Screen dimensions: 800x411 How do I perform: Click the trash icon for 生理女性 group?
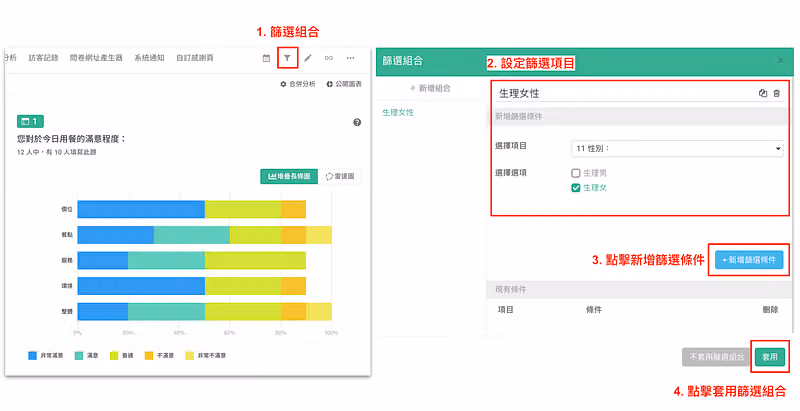(777, 93)
